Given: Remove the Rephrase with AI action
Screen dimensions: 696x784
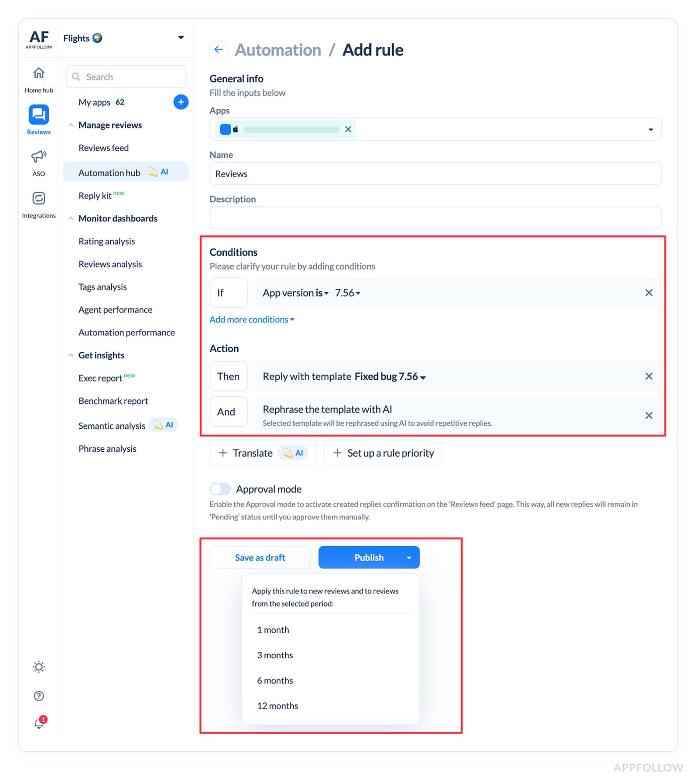Looking at the screenshot, I should click(x=649, y=415).
